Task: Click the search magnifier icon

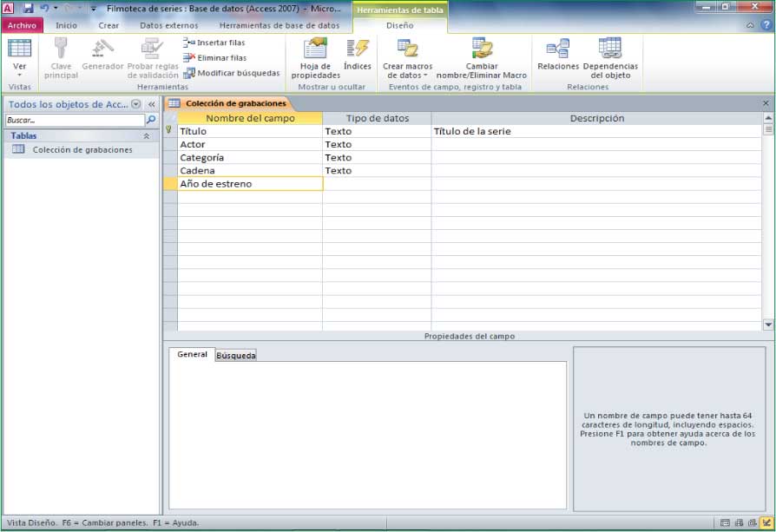Action: [x=151, y=120]
